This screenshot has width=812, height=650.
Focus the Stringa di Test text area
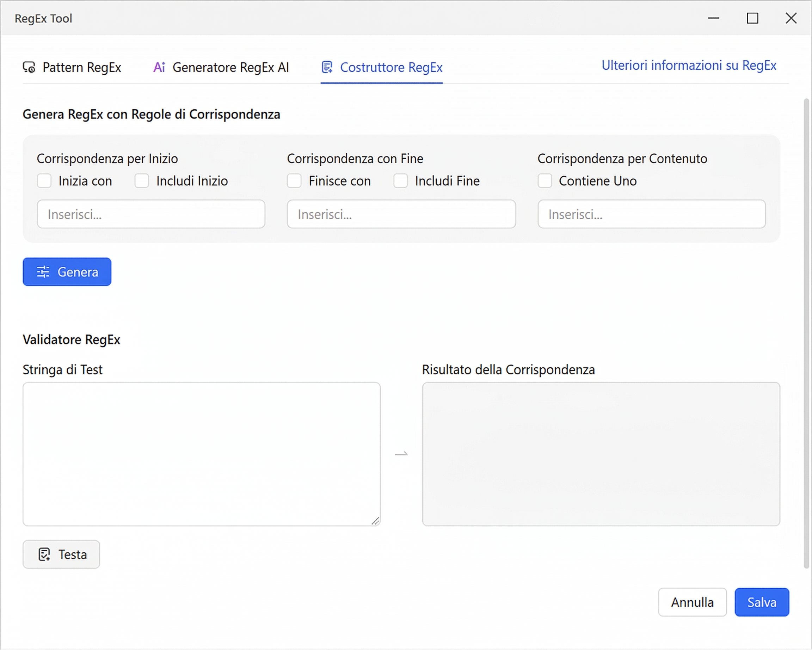click(x=202, y=454)
